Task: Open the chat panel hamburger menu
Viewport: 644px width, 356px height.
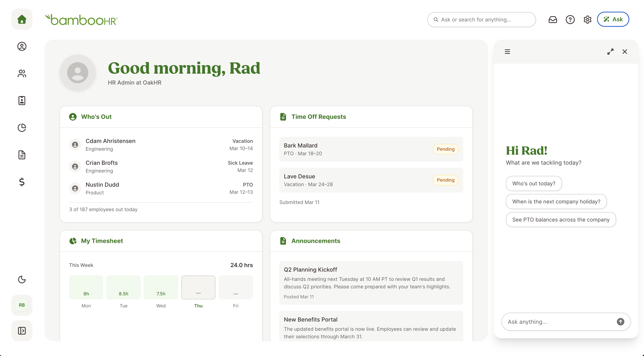Action: [507, 52]
